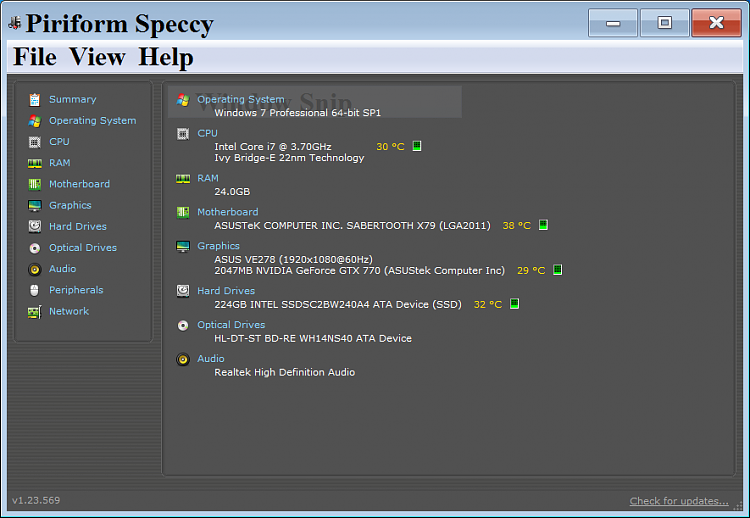The height and width of the screenshot is (518, 750).
Task: Click the graphics temperature value 29 °C
Action: (531, 271)
